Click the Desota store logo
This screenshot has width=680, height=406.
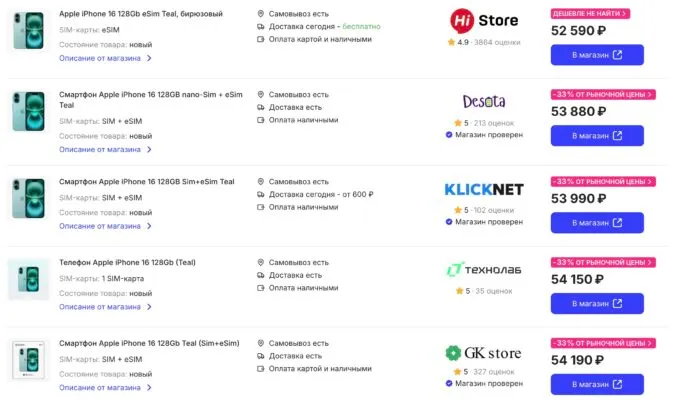tap(482, 101)
